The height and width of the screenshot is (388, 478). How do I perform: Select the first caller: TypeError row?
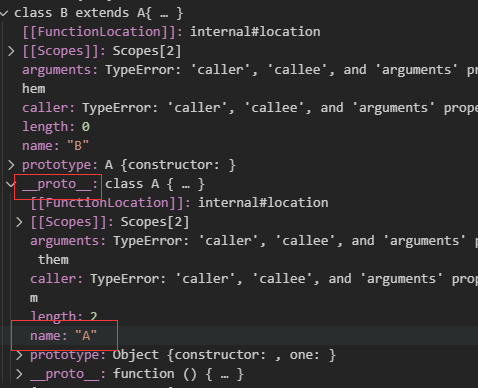pos(239,108)
